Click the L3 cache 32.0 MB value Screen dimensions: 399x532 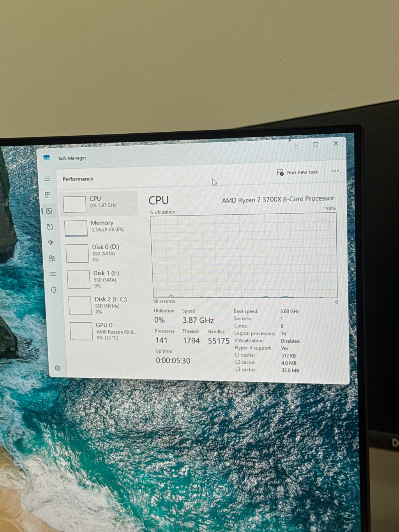point(290,371)
